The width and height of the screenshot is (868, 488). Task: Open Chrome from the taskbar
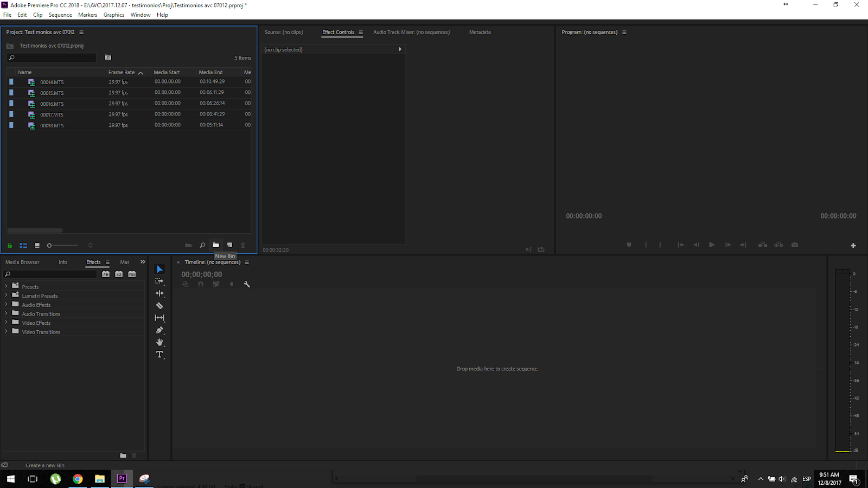tap(78, 479)
